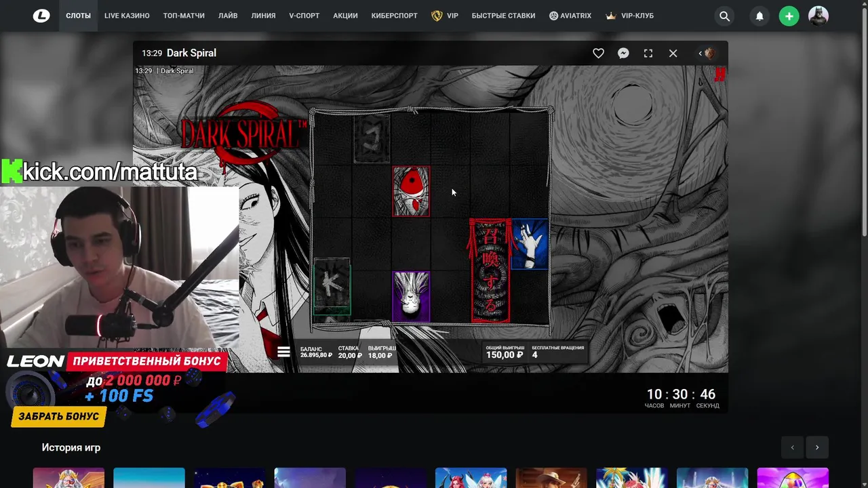
Task: Open the notifications bell
Action: [x=759, y=16]
